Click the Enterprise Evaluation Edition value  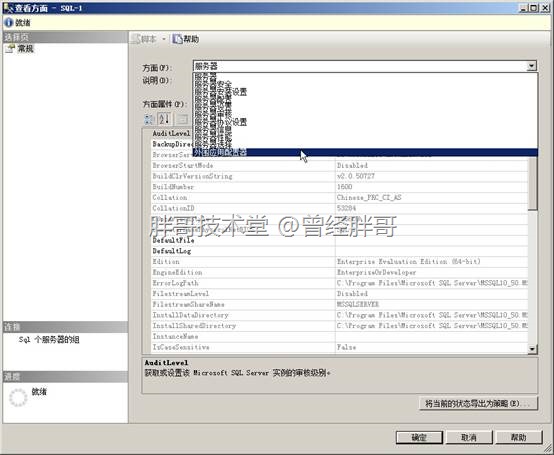(408, 262)
